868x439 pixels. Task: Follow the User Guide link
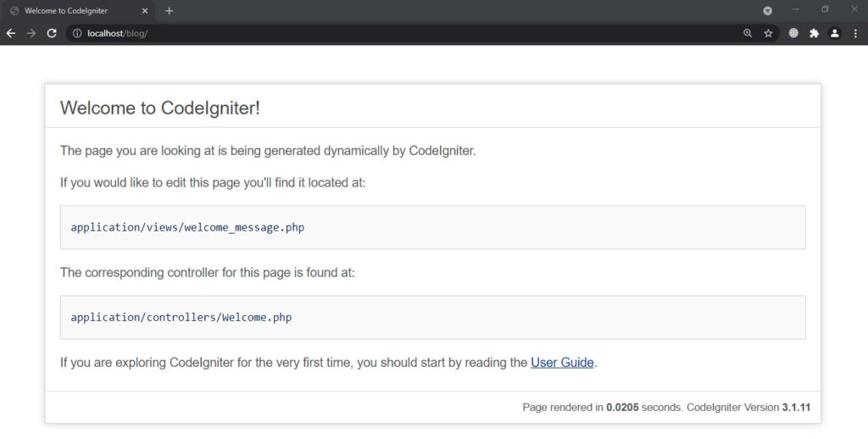(x=562, y=363)
